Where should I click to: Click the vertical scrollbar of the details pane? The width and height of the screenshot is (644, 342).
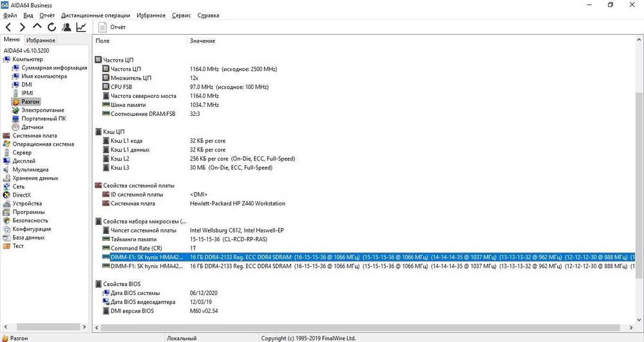[x=639, y=185]
